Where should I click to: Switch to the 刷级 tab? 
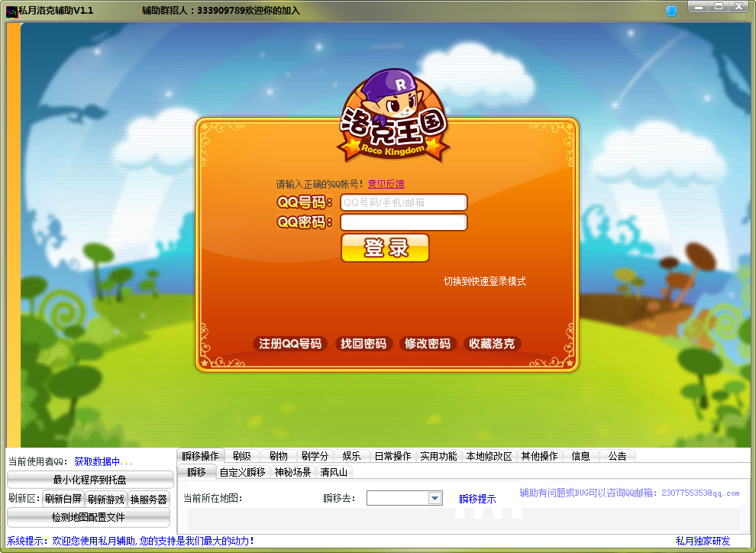(241, 456)
